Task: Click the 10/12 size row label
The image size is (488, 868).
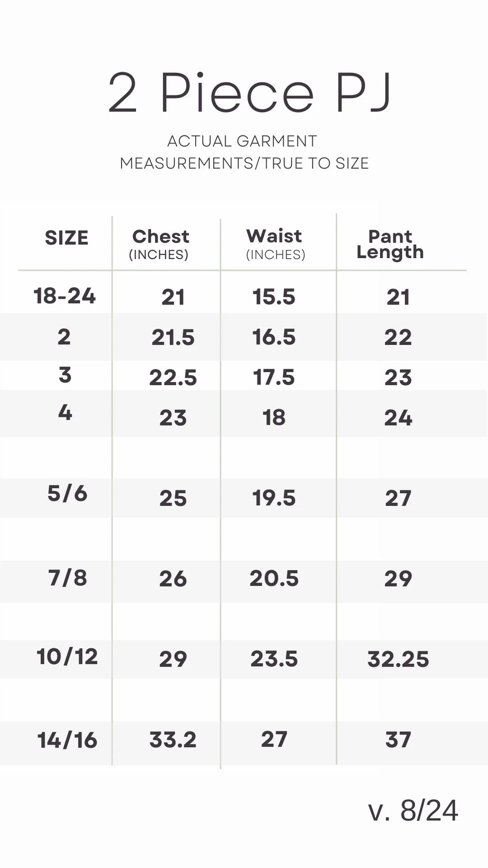Action: 67,657
